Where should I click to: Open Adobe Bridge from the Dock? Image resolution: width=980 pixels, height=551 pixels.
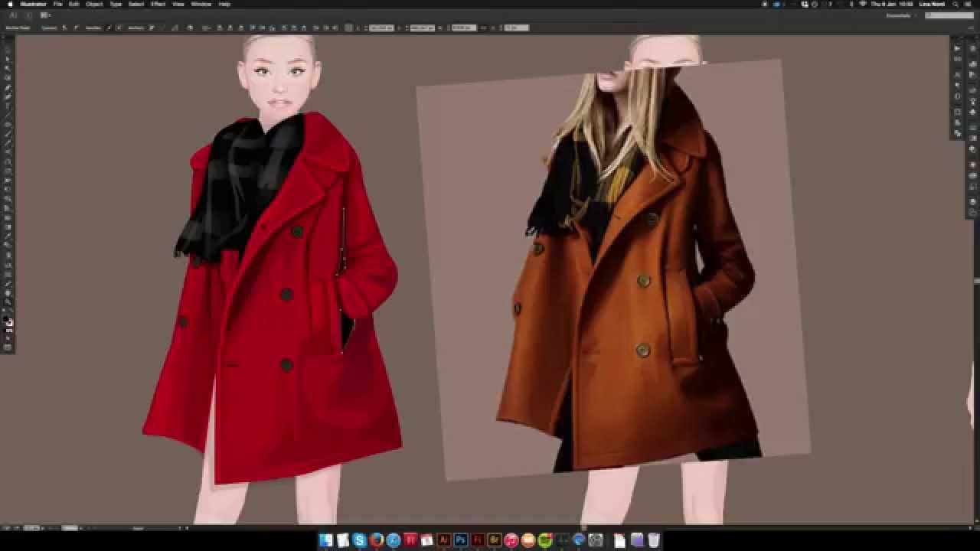[495, 540]
